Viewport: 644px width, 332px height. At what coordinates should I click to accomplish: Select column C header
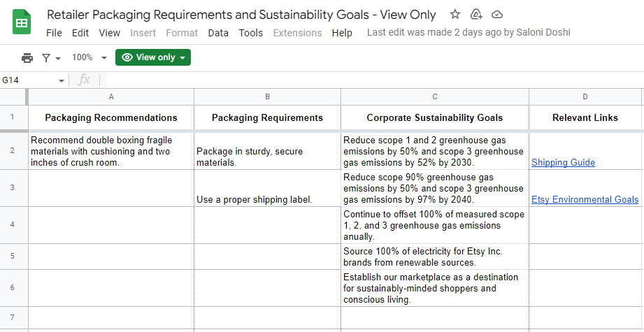click(x=435, y=97)
